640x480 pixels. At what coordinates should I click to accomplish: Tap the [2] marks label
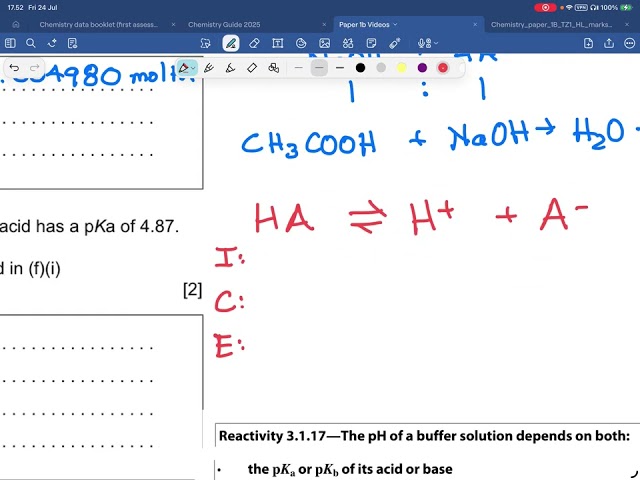coord(193,290)
